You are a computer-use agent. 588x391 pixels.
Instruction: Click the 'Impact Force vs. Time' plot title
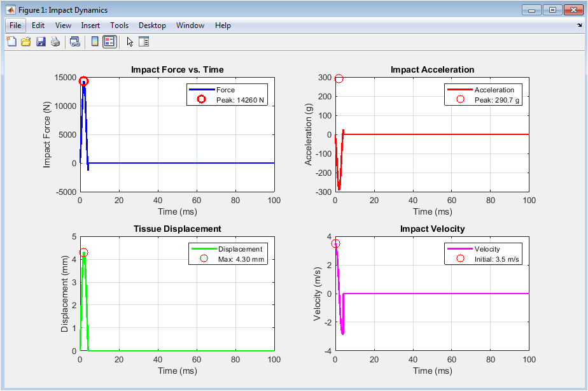click(177, 69)
